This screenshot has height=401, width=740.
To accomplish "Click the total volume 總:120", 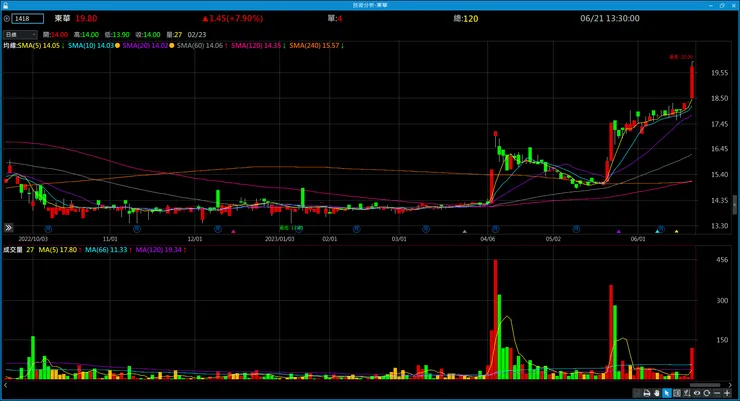I will 466,18.
